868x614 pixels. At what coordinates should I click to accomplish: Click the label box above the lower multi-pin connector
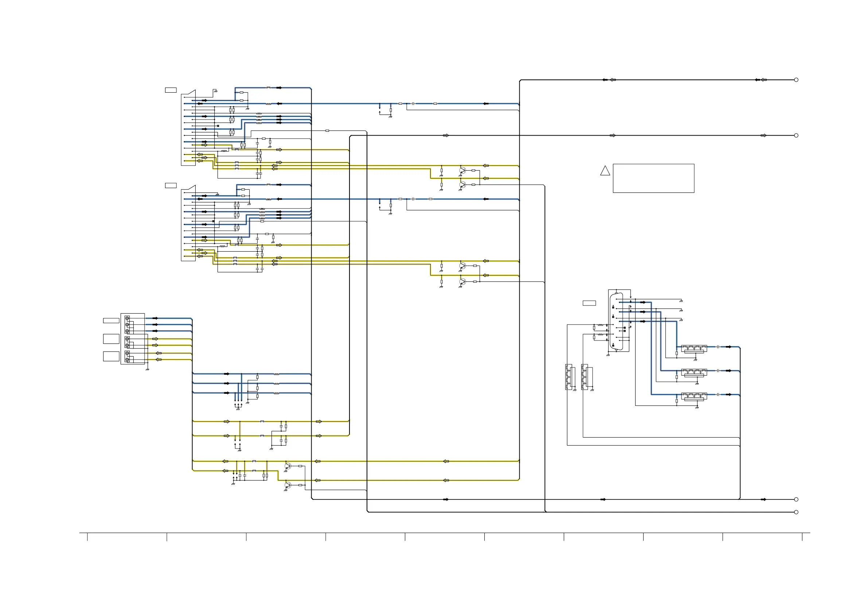(171, 185)
